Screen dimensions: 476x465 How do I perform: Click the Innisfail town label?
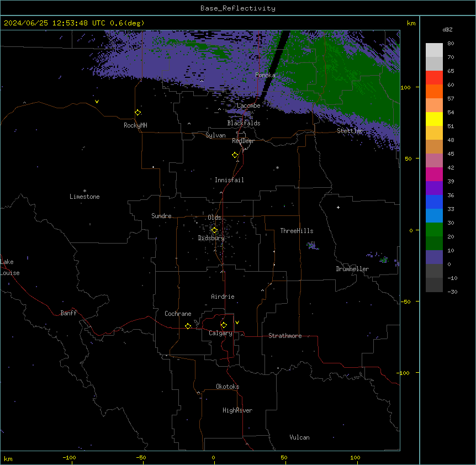229,180
